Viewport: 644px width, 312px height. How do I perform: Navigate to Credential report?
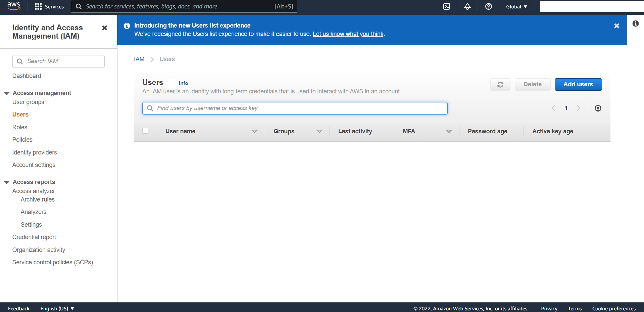34,237
